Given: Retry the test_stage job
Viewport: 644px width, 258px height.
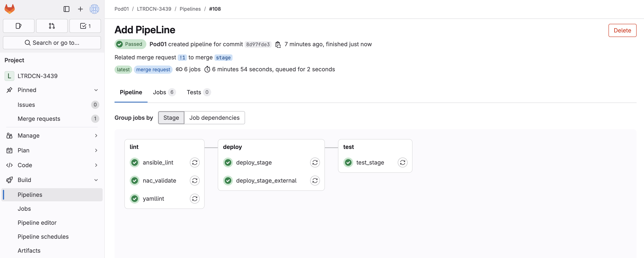Looking at the screenshot, I should coord(402,162).
